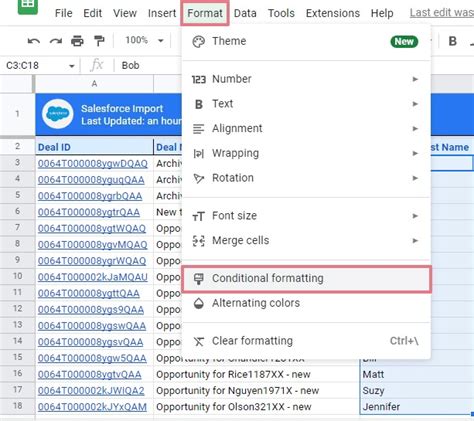Open deal link 0064T000002kJaMQAU
The height and width of the screenshot is (421, 474).
pos(93,277)
